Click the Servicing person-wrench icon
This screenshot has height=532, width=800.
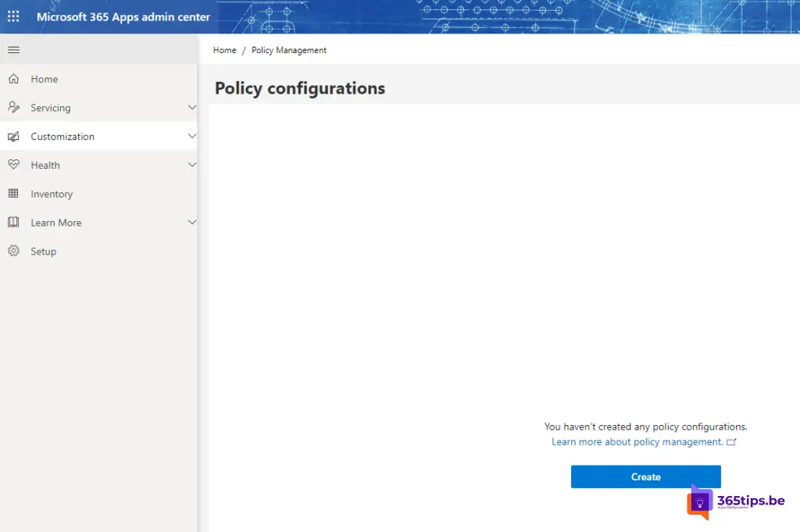[14, 107]
